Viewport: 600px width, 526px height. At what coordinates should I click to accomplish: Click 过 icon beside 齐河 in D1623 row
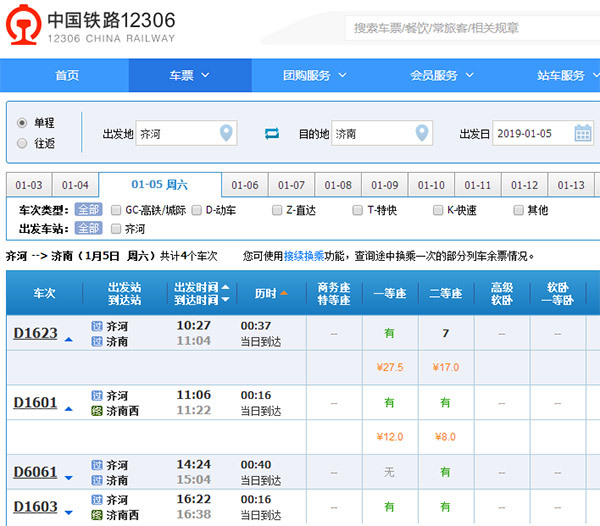tap(97, 326)
